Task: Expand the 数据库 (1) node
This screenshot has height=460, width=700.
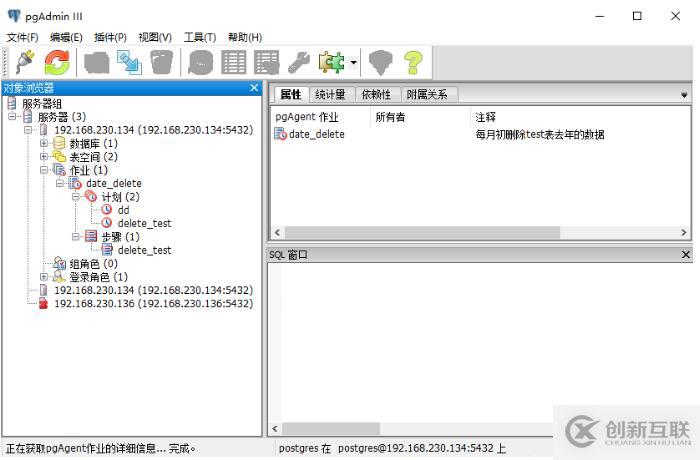Action: [x=44, y=143]
